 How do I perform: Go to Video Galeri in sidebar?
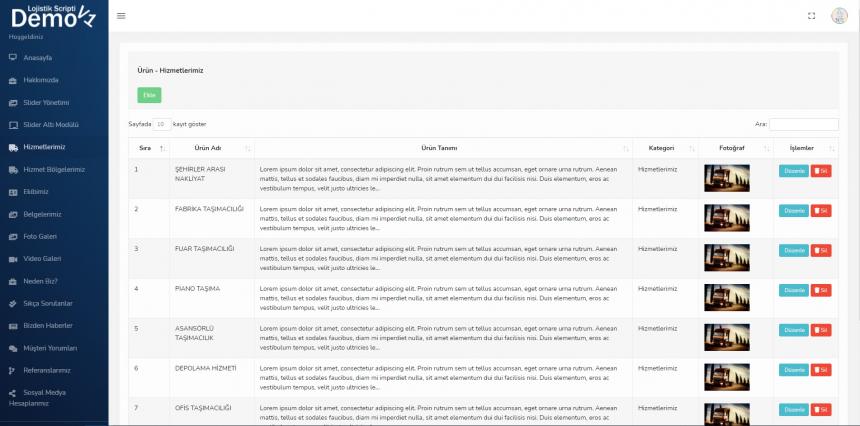(43, 258)
